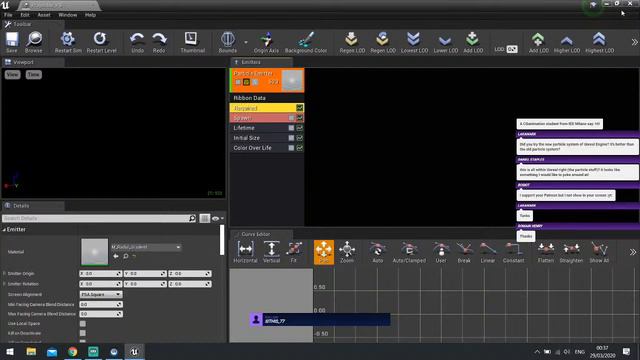640x360 pixels.
Task: Click Show All in Curve Editor
Action: pyautogui.click(x=599, y=252)
